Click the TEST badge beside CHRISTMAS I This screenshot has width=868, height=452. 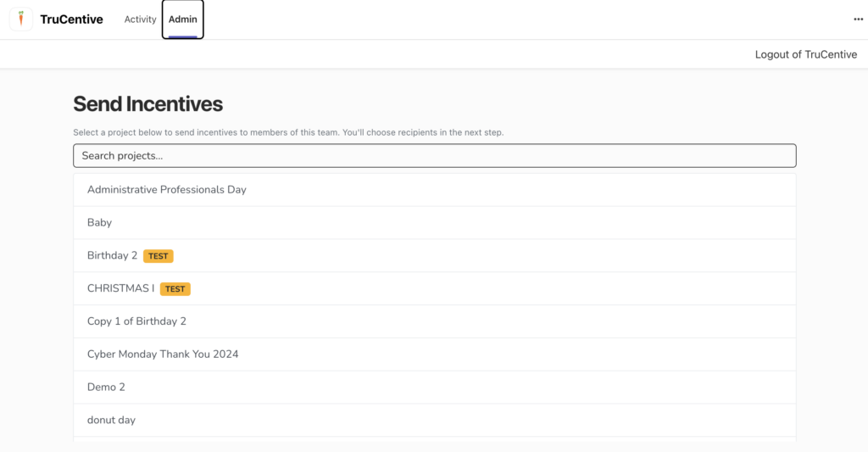(x=175, y=289)
